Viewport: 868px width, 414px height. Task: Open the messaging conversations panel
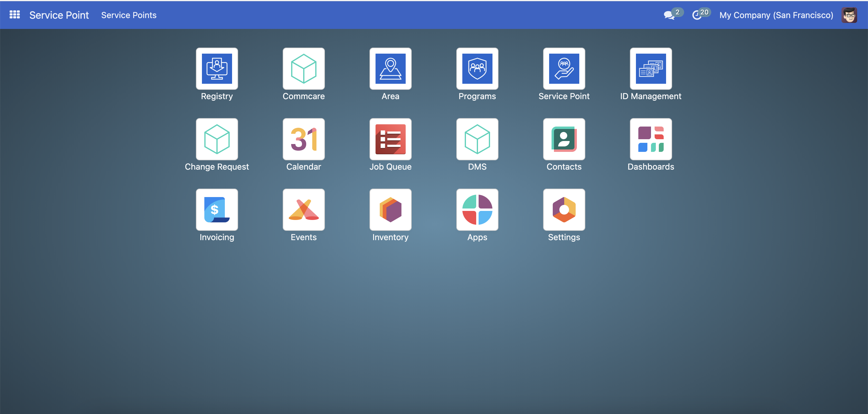click(x=671, y=15)
